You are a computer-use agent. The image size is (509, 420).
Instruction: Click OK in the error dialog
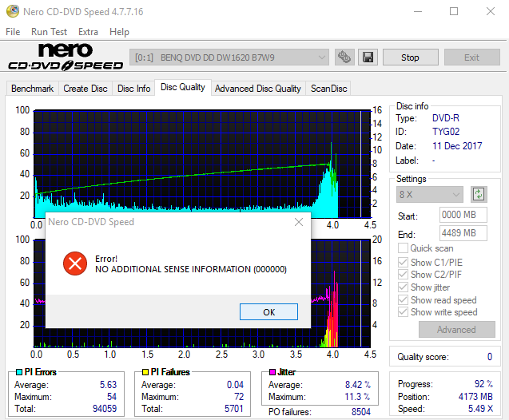tap(268, 312)
